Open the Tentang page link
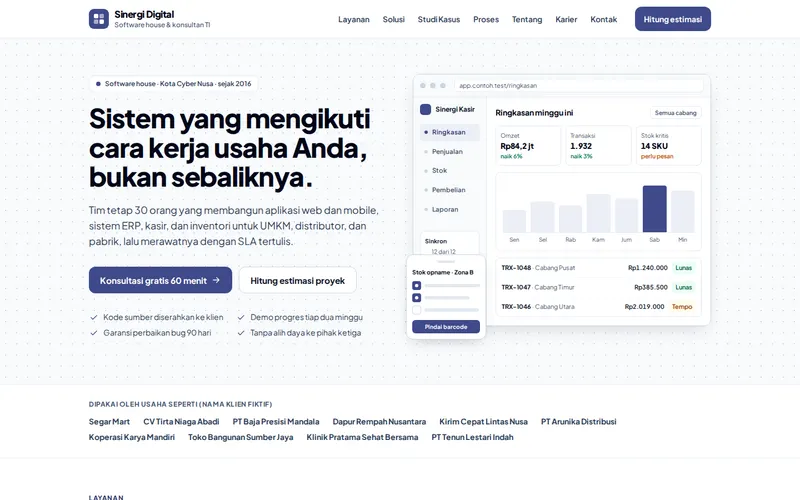 point(527,19)
